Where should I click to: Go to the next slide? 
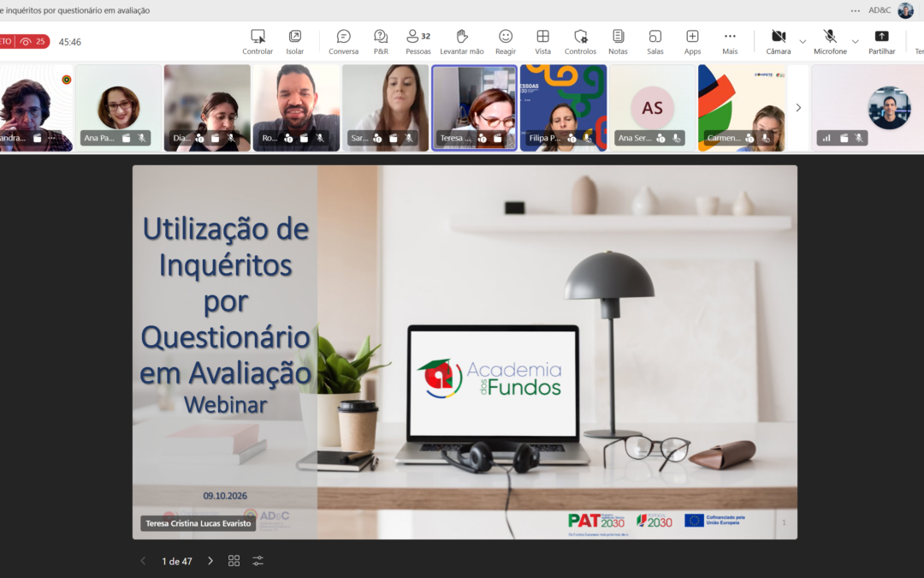coord(210,561)
